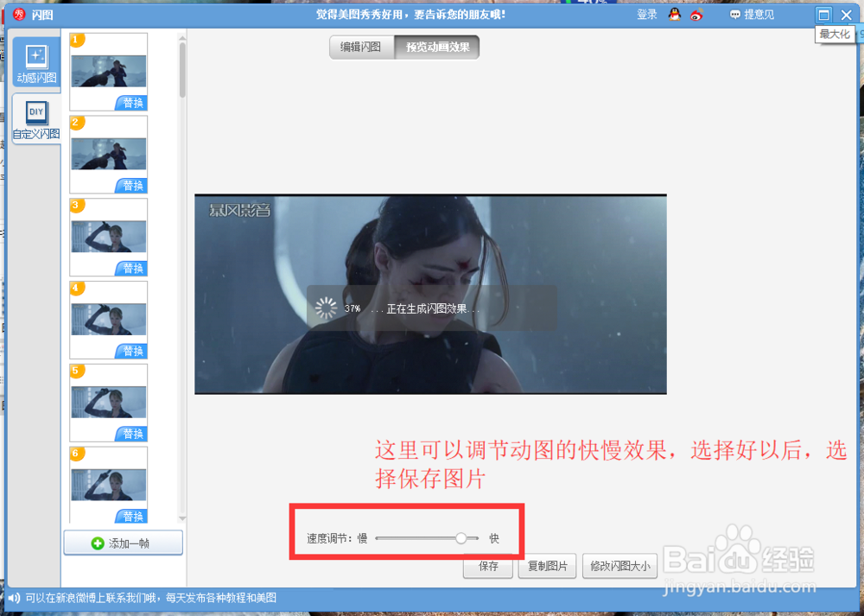Click the 复制图片 button
The image size is (864, 616).
pos(548,567)
